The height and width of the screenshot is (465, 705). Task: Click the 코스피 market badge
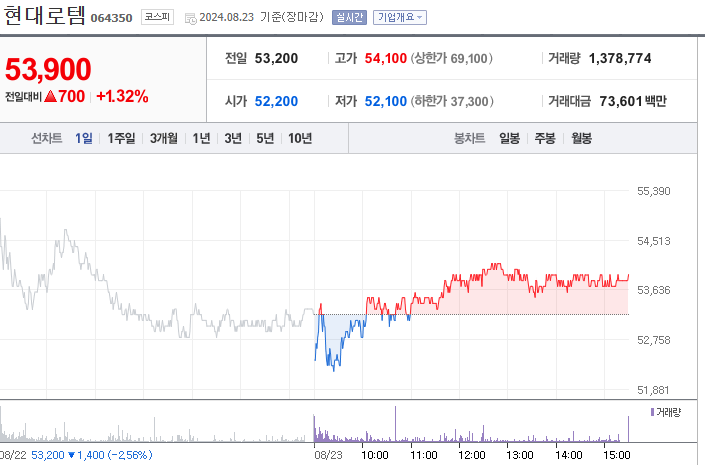point(157,17)
